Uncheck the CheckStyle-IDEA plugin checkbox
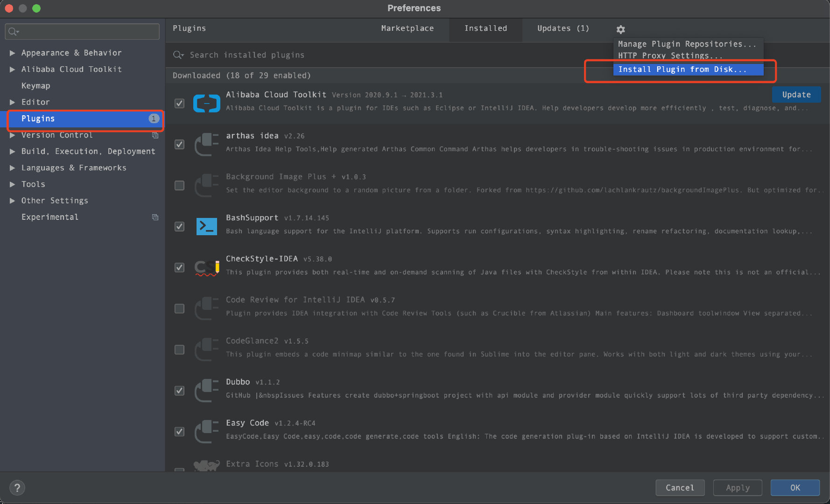Image resolution: width=830 pixels, height=504 pixels. (179, 267)
